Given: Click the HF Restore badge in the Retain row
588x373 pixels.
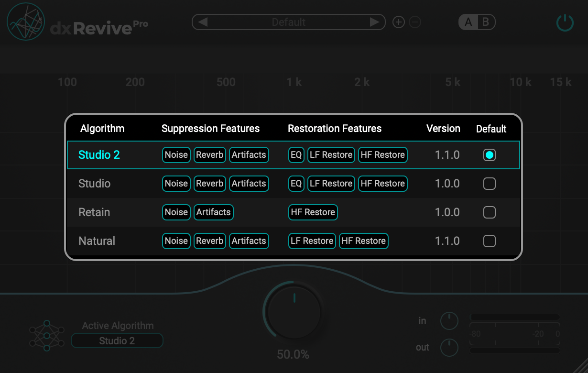Looking at the screenshot, I should (313, 212).
